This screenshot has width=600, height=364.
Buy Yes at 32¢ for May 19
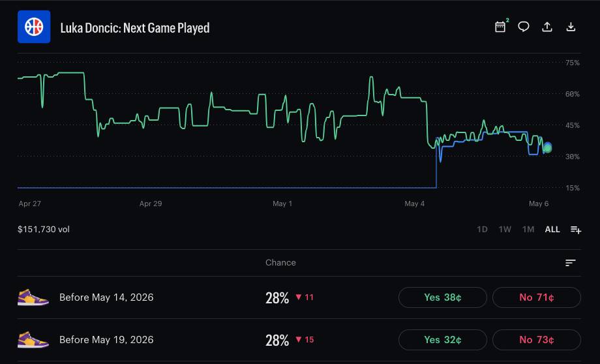[x=443, y=340]
